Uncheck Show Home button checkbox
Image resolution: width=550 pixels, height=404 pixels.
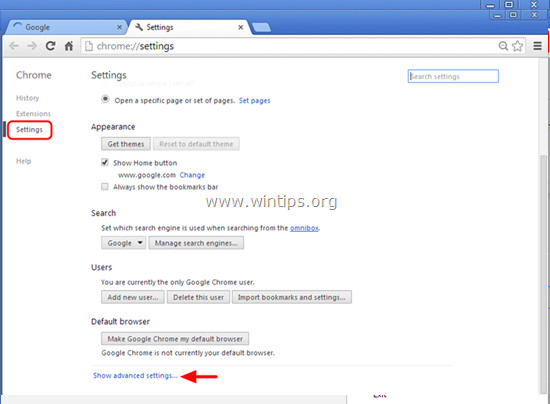(105, 162)
